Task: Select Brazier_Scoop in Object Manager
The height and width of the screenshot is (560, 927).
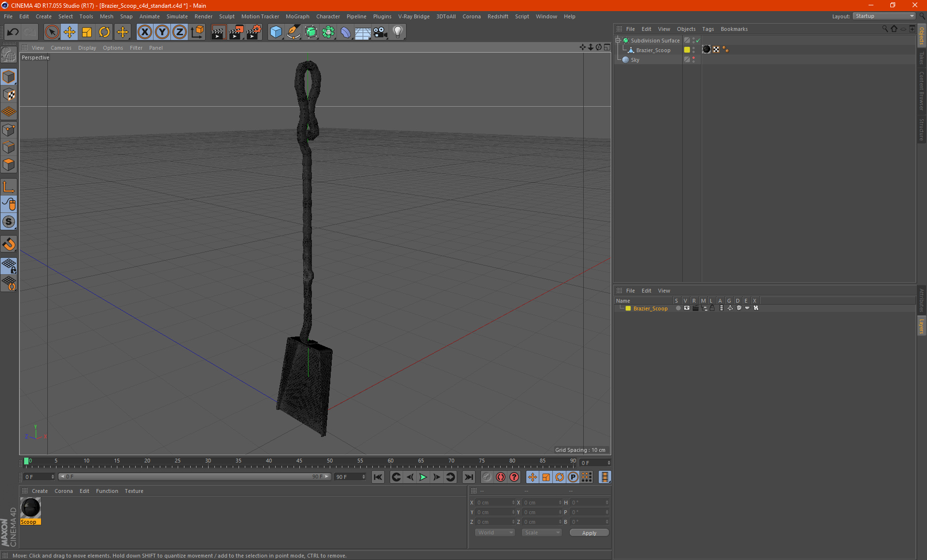Action: click(x=653, y=50)
